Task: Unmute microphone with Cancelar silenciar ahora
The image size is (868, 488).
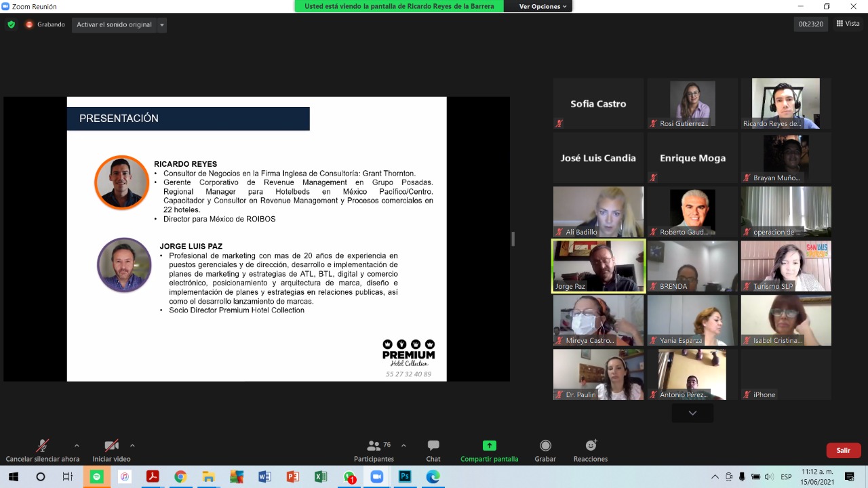Action: [42, 450]
